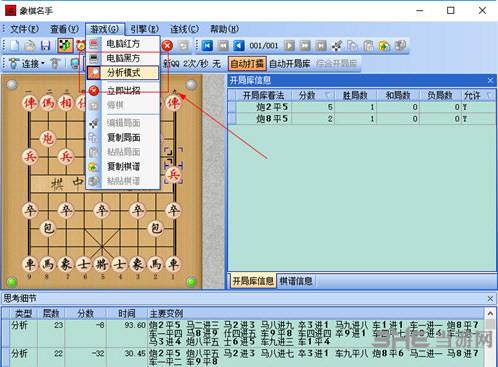Image resolution: width=498 pixels, height=367 pixels.
Task: Choose 电脑红方 from the game menu
Action: coord(123,44)
